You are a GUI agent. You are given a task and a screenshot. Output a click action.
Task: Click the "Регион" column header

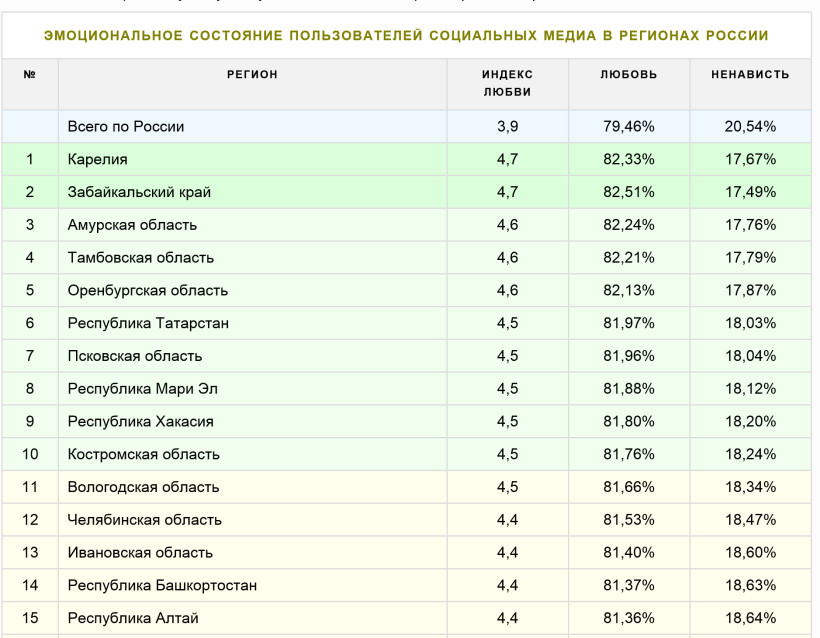252,75
